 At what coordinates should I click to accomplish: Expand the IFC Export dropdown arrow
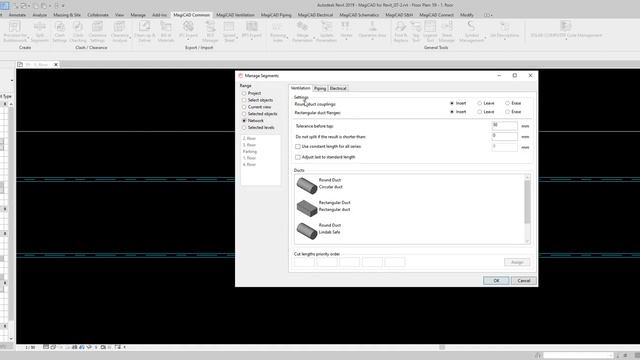(188, 40)
